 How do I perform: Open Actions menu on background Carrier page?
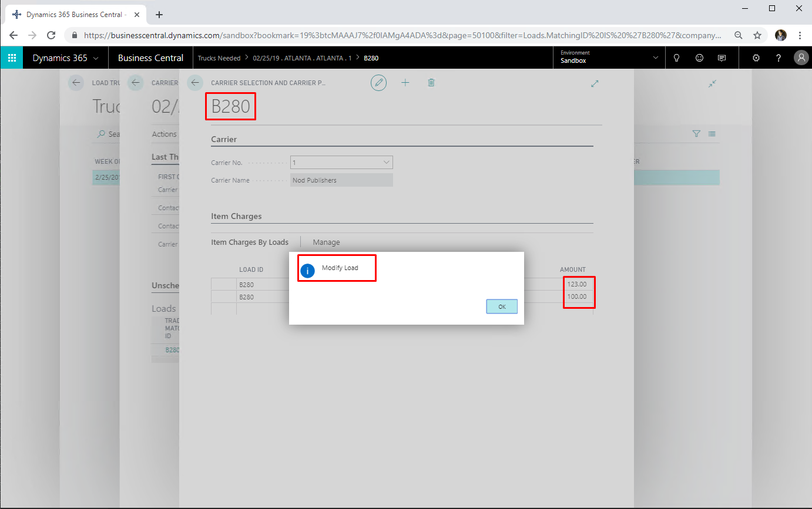pos(165,134)
